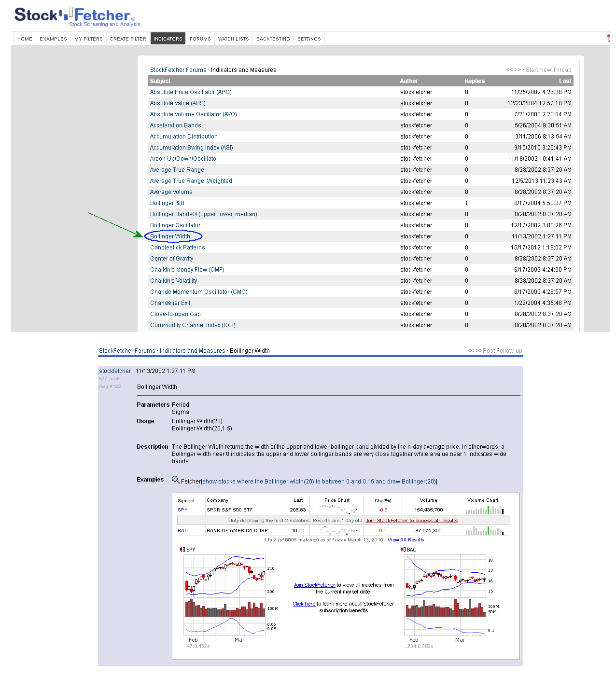Screen dimensions: 616x676
Task: Click stockfetcher author name on post
Action: [x=115, y=371]
